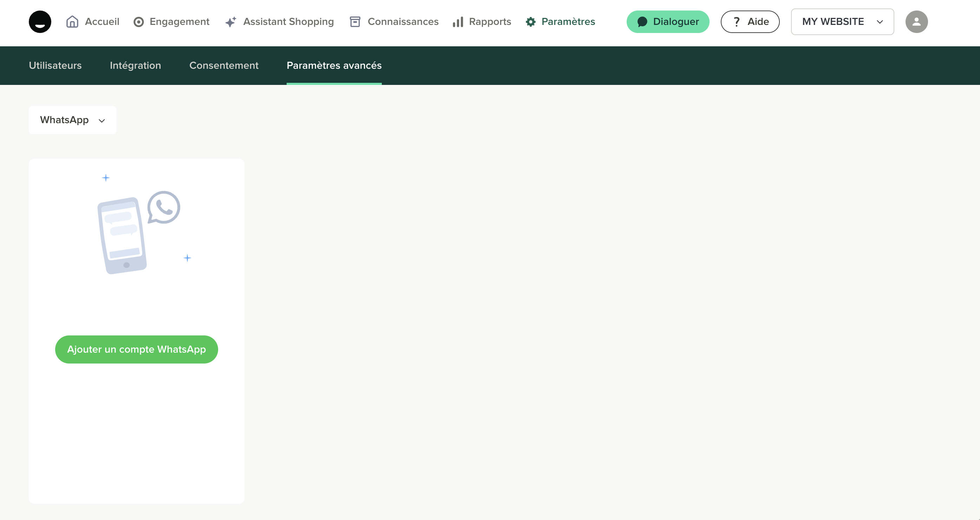Open the user profile avatar
Image resolution: width=980 pixels, height=520 pixels.
(x=916, y=22)
